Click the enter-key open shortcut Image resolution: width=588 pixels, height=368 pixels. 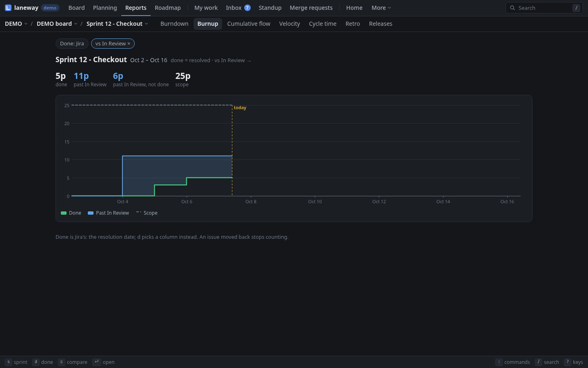click(x=96, y=362)
